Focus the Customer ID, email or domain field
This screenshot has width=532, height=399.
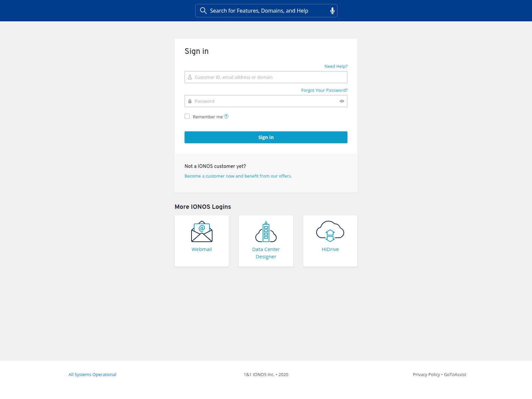(x=266, y=77)
